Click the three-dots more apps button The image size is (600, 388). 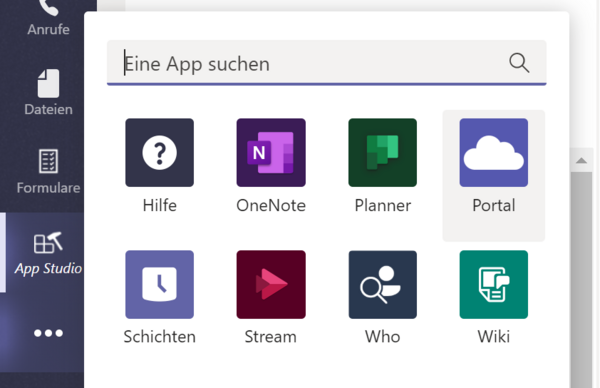click(x=48, y=333)
